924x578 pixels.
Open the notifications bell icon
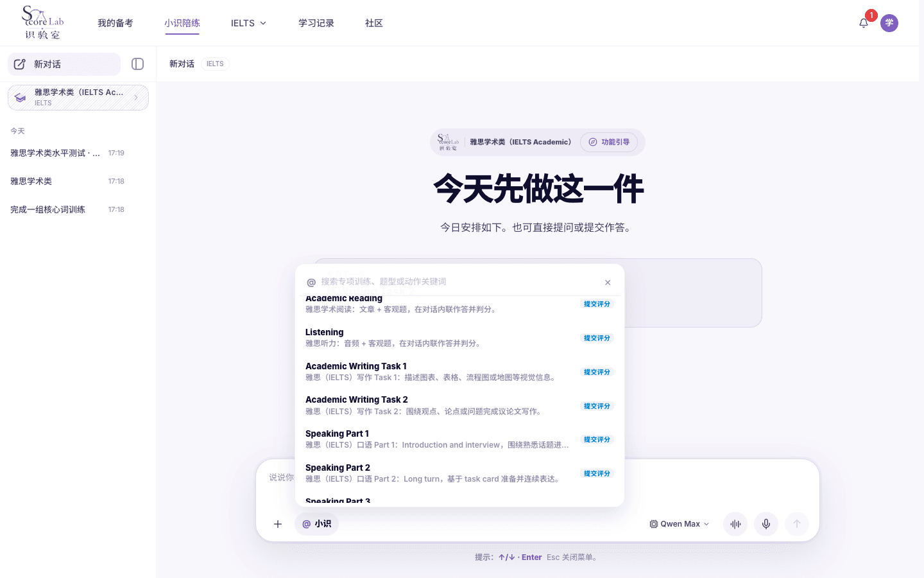point(864,23)
